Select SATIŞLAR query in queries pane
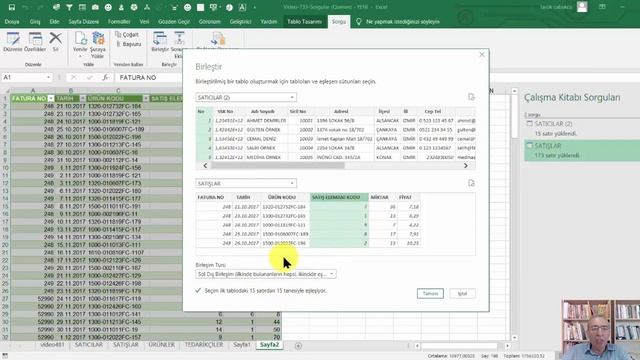Screen dimensions: 640x360 (x=582, y=150)
